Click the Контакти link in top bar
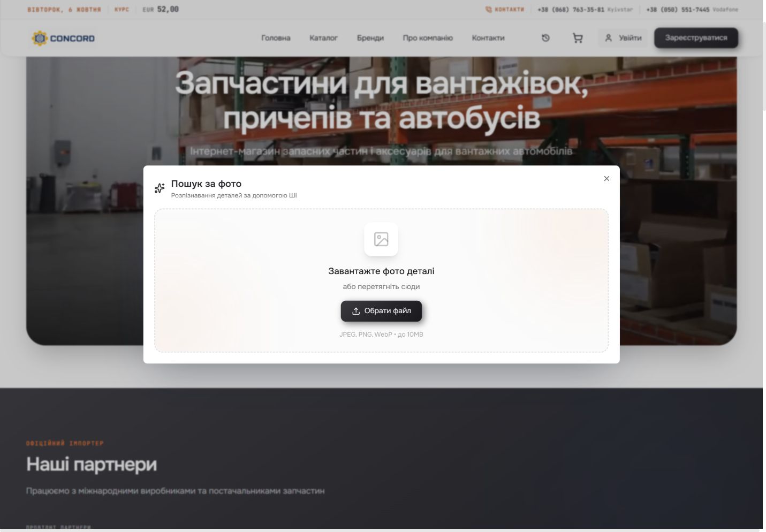 (x=505, y=10)
